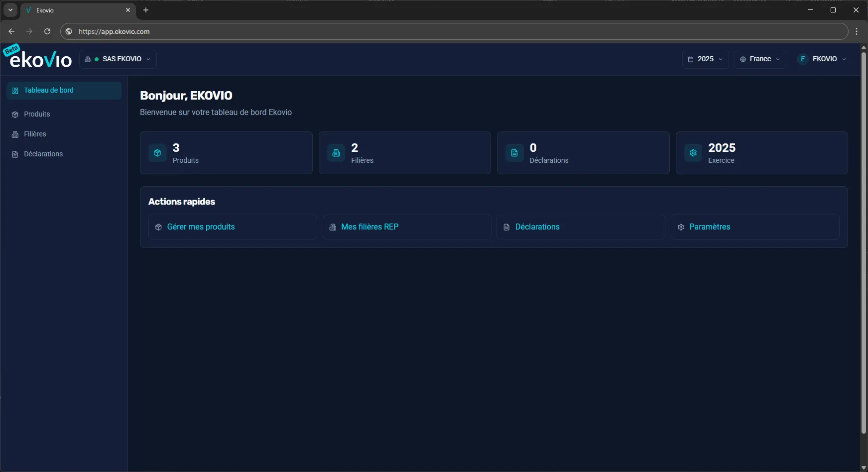Click the '2025' value on the Exercice card

(x=722, y=148)
